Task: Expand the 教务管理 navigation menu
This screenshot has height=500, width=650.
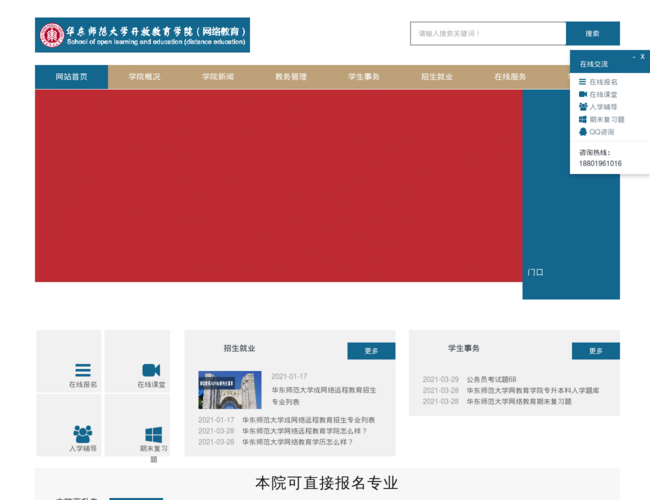Action: pyautogui.click(x=290, y=77)
